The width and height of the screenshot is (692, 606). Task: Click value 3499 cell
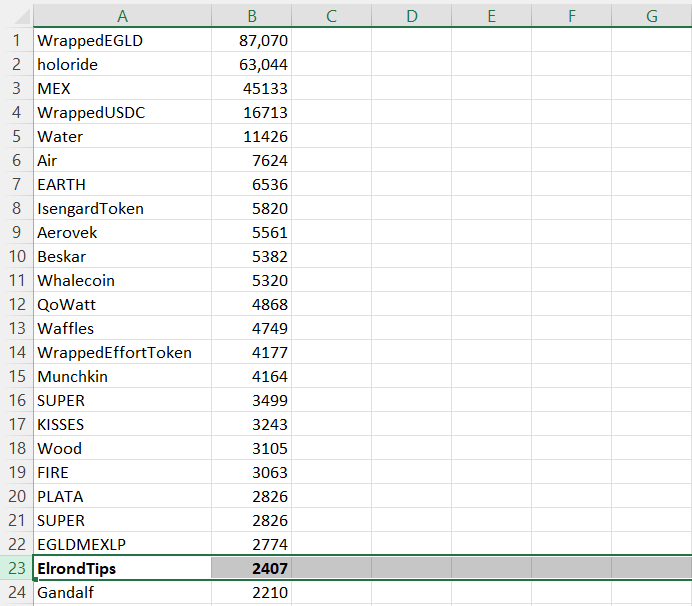252,400
